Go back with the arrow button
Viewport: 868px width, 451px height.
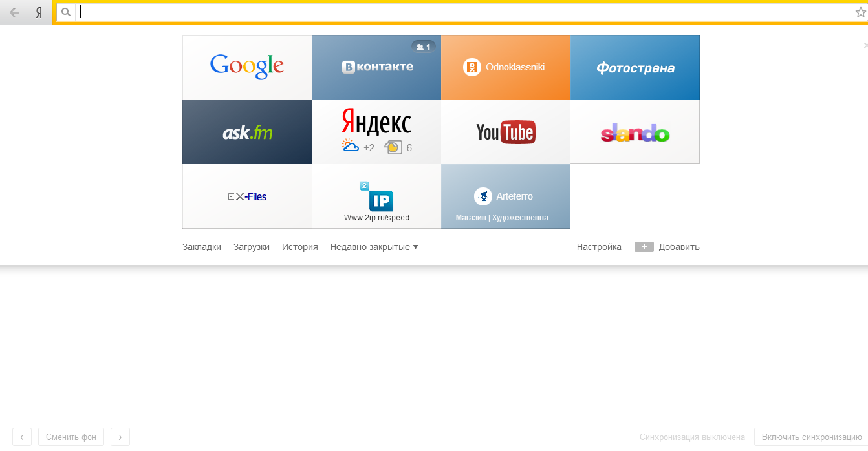tap(14, 12)
